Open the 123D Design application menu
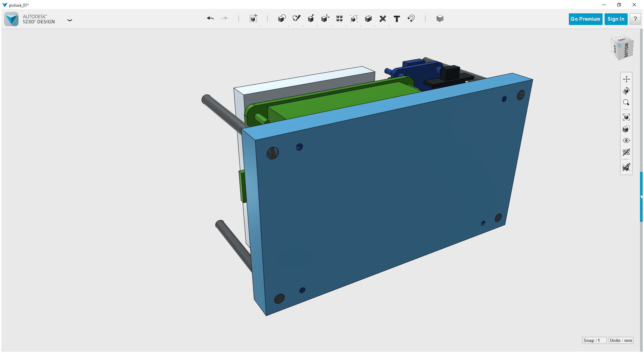Screen dimensions: 644x353 click(x=70, y=20)
